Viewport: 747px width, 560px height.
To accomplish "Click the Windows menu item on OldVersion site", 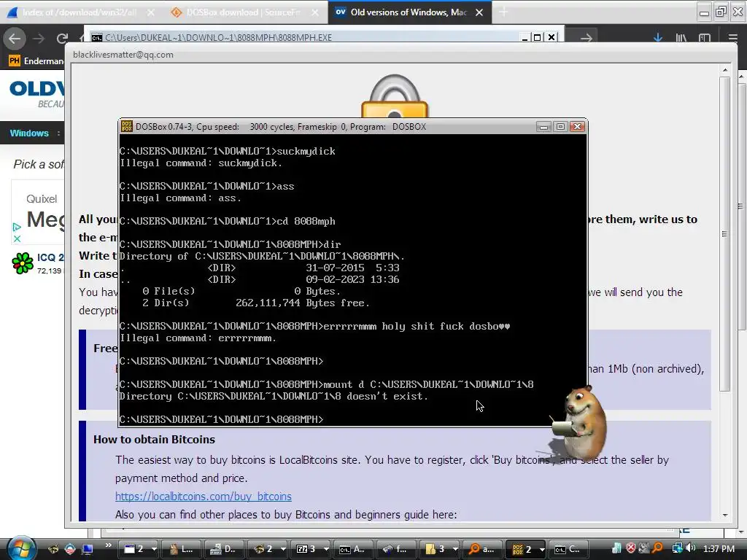I will 29,133.
